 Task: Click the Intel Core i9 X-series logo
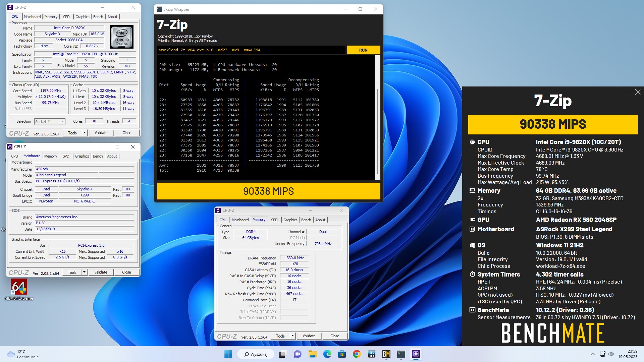click(x=122, y=37)
